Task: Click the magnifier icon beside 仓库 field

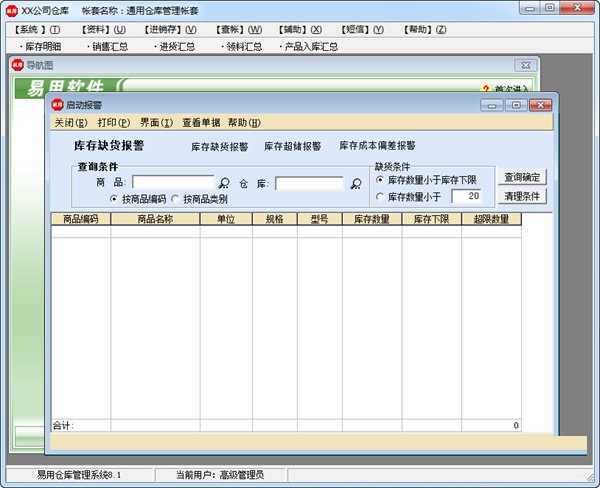Action: click(x=356, y=184)
